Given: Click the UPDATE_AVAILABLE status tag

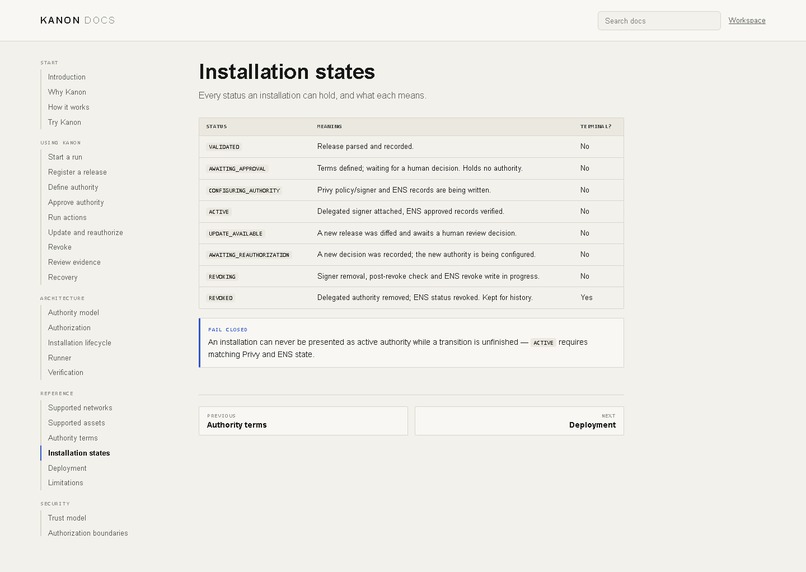Looking at the screenshot, I should pos(235,233).
